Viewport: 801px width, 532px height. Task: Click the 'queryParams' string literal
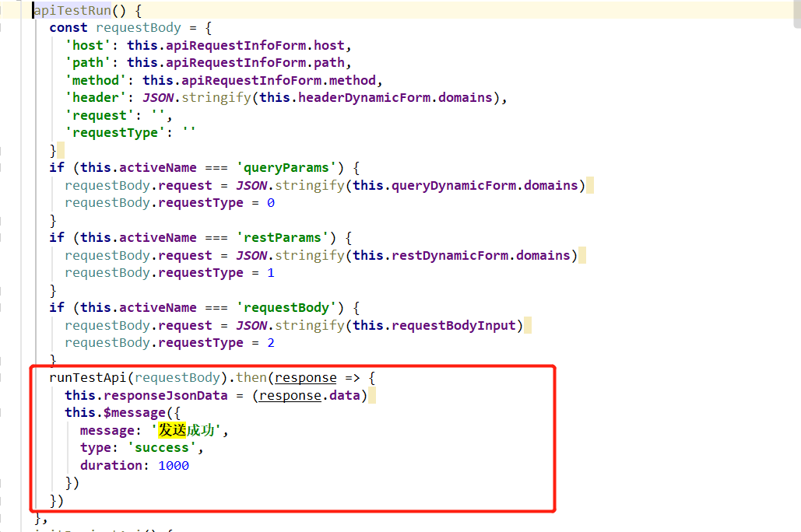286,167
